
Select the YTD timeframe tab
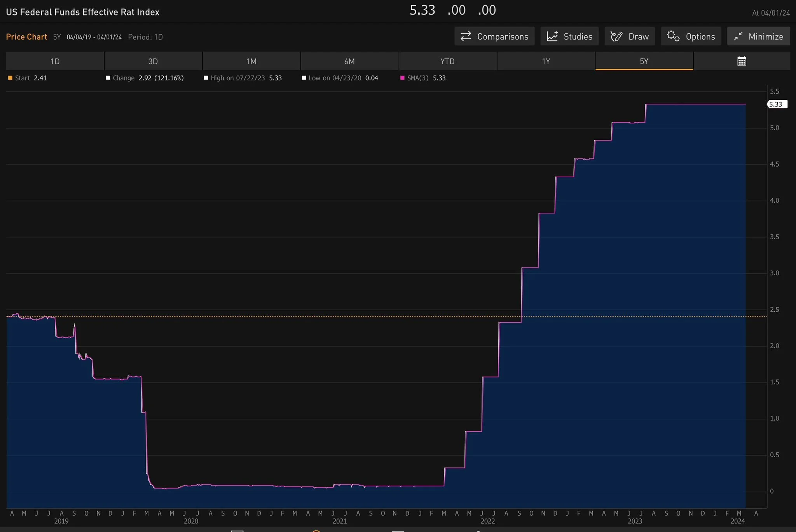coord(447,61)
